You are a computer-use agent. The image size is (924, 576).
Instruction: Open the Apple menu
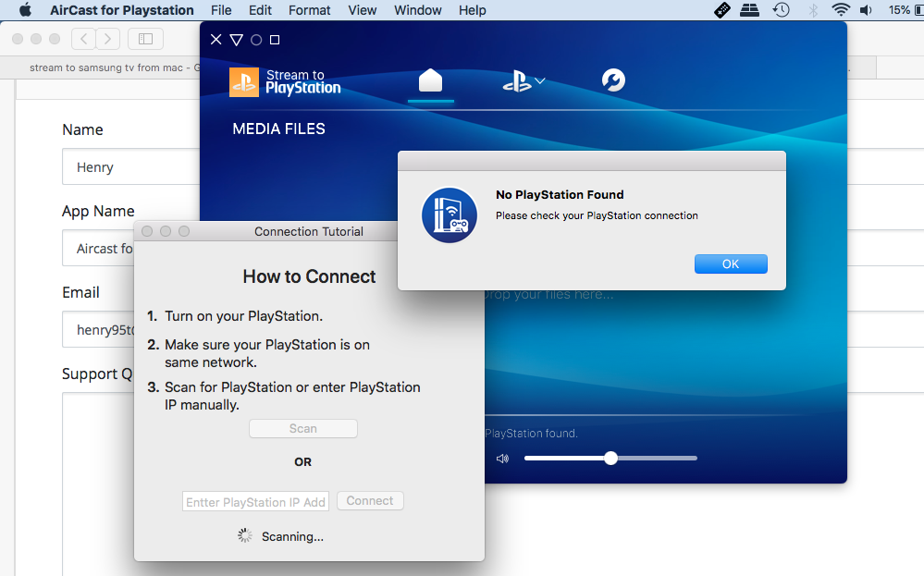tap(25, 10)
